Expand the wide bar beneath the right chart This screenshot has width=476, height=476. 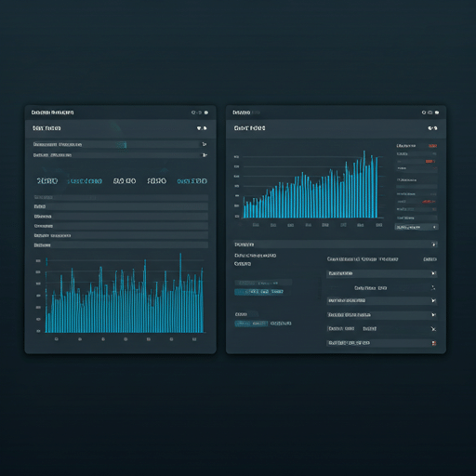(x=336, y=245)
